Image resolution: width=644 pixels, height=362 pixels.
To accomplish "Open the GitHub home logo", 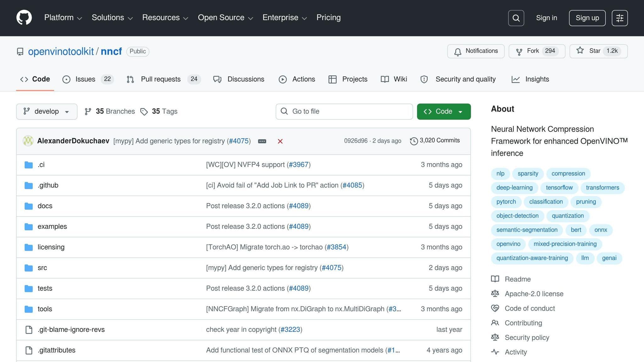I will click(x=24, y=18).
